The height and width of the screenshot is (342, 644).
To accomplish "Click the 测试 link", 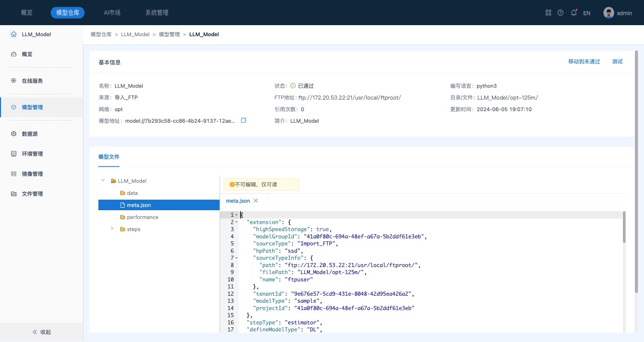I will coord(617,62).
